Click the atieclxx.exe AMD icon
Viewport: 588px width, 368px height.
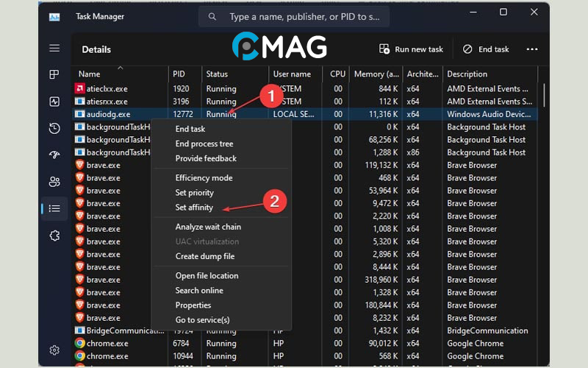(79, 88)
